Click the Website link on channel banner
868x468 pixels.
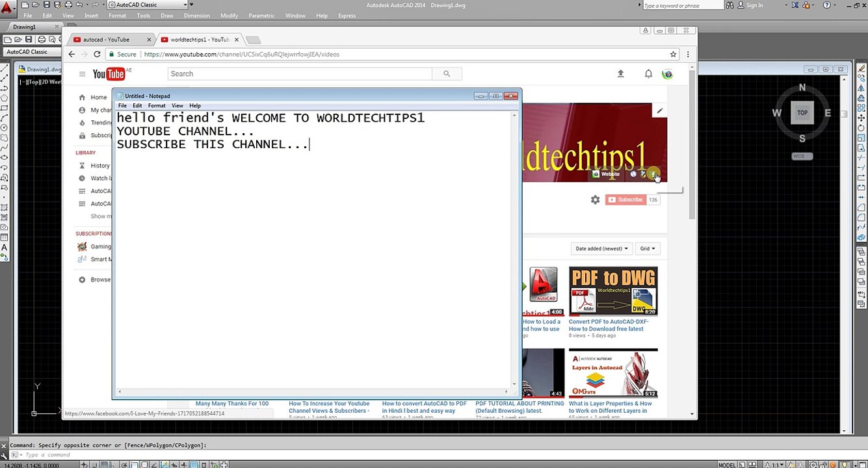[x=606, y=174]
